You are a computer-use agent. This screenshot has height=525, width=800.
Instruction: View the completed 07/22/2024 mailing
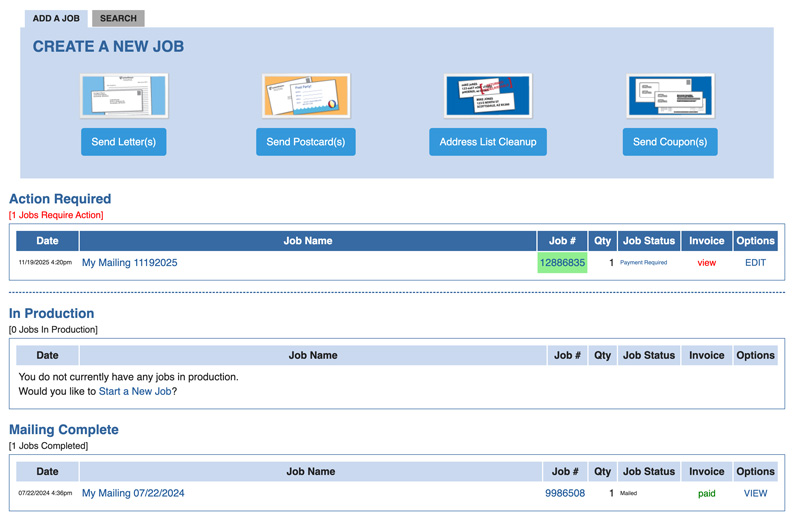coord(755,493)
